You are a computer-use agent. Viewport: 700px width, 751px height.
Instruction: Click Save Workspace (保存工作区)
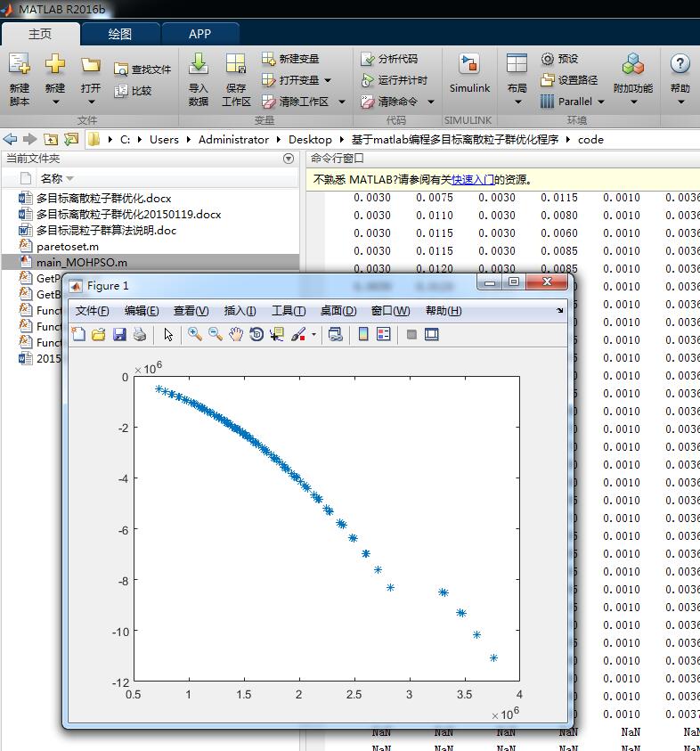pyautogui.click(x=236, y=80)
